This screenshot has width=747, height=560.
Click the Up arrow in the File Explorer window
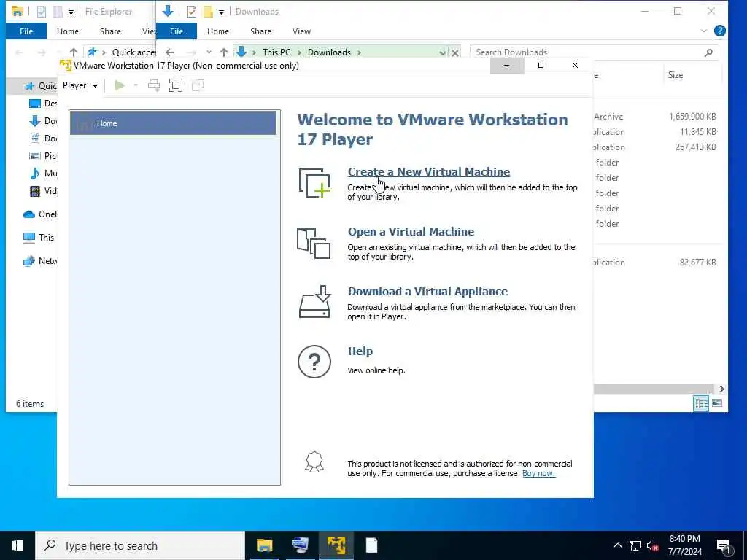tap(74, 52)
